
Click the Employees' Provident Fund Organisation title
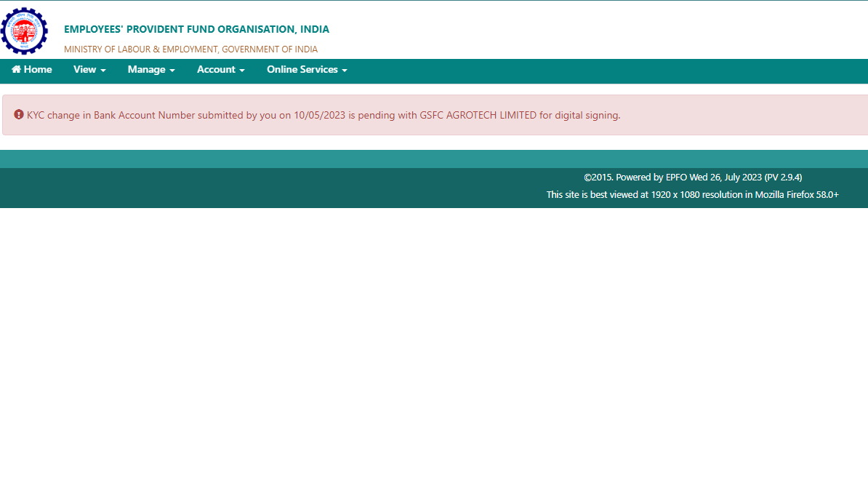click(x=196, y=29)
